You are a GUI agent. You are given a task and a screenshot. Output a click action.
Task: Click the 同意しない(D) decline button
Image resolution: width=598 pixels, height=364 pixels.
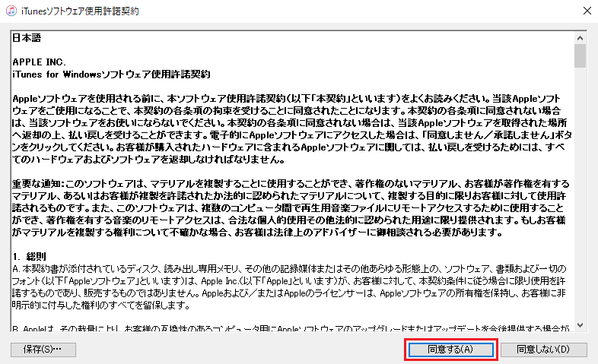point(543,350)
